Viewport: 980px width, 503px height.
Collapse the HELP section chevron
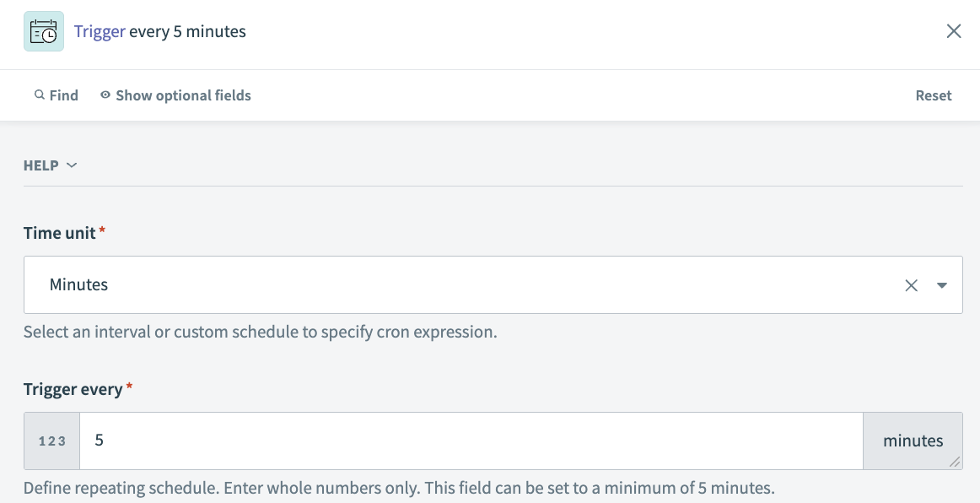point(72,165)
